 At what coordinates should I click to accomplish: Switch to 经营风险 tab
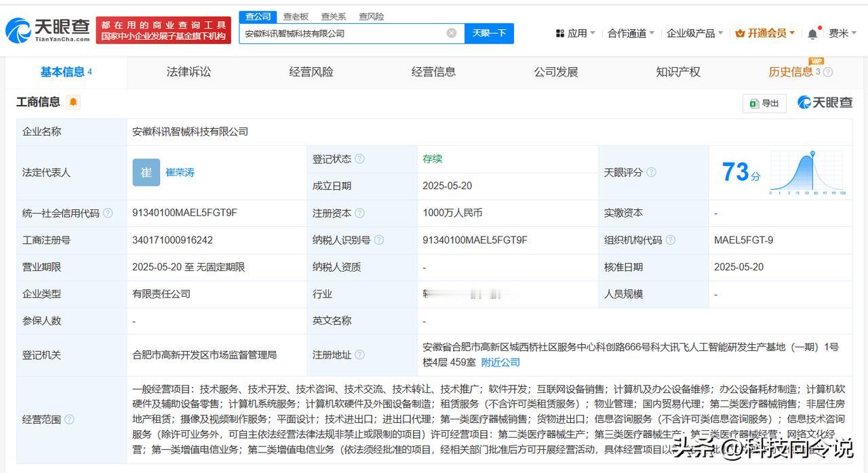coord(311,72)
